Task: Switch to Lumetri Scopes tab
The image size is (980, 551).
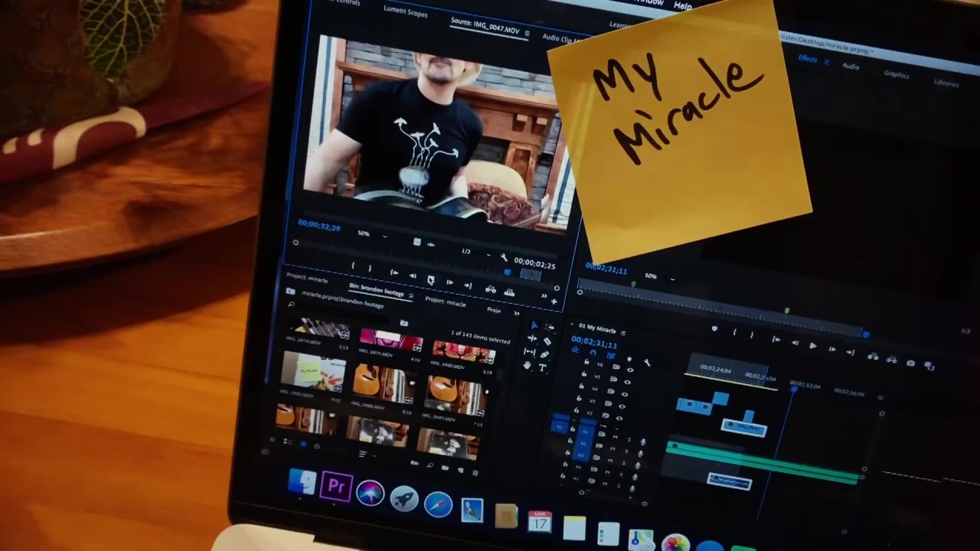Action: point(405,12)
